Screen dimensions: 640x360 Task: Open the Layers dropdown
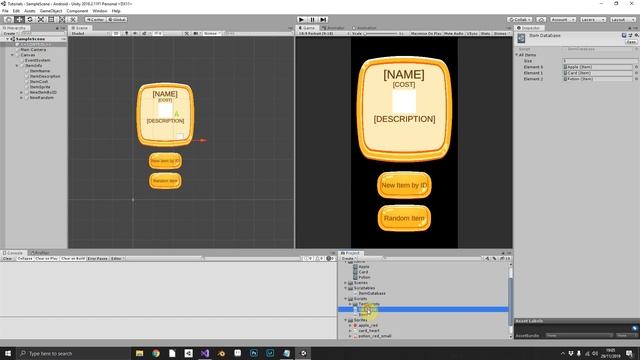click(592, 19)
